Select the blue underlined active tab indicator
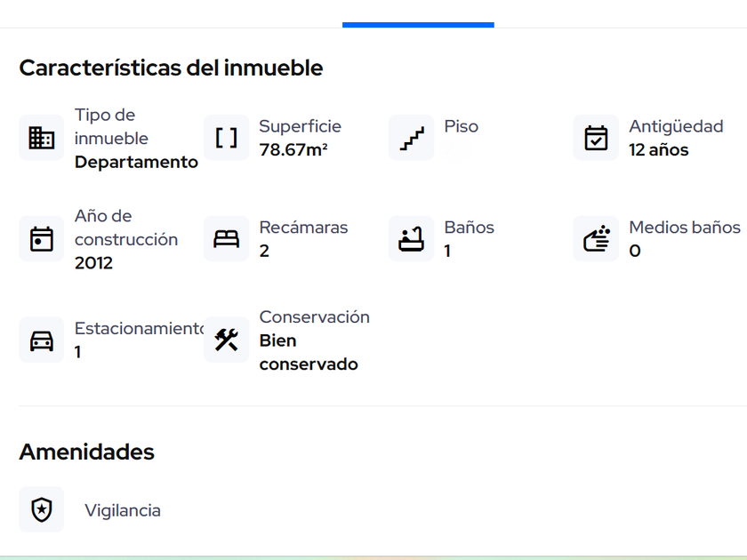747x560 pixels. [418, 25]
